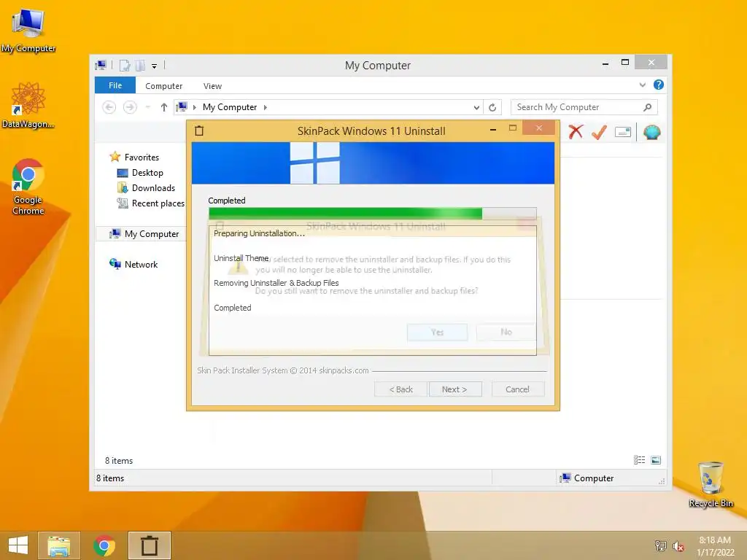The height and width of the screenshot is (560, 747).
Task: Open recent locations dropdown arrow
Action: click(x=147, y=107)
